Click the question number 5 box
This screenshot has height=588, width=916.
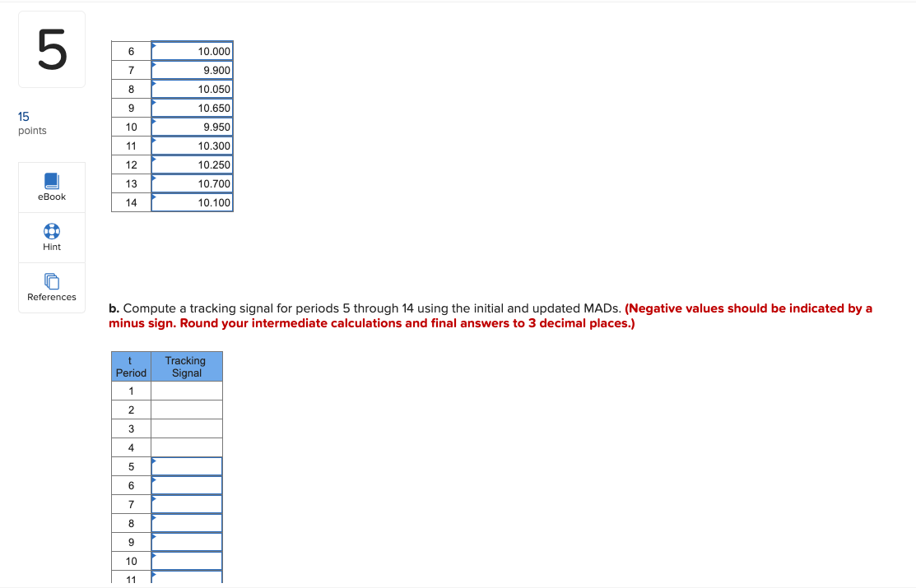pyautogui.click(x=51, y=49)
